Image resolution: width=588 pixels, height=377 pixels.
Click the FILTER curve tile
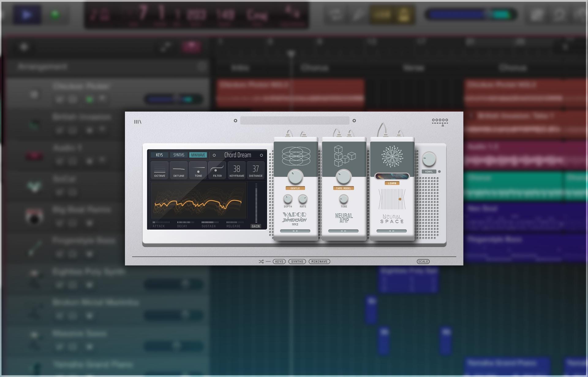(217, 170)
